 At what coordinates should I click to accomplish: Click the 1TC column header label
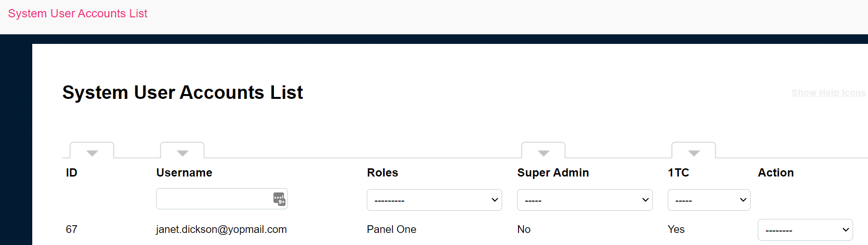(678, 173)
